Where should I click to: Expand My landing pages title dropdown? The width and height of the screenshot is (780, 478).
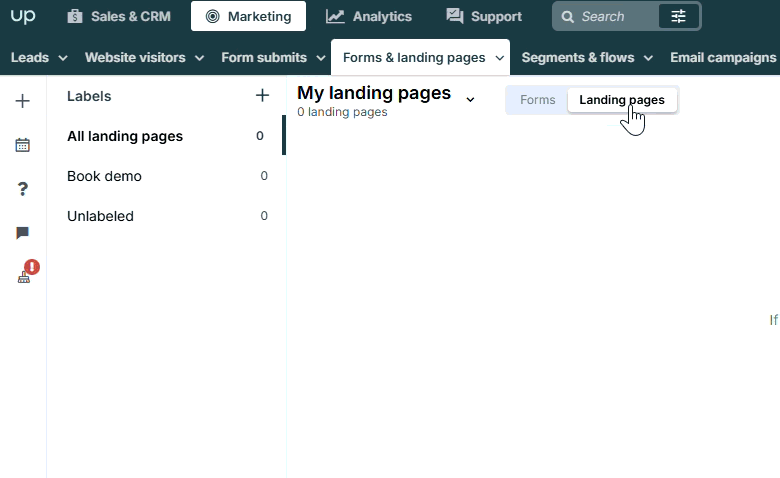(x=470, y=99)
